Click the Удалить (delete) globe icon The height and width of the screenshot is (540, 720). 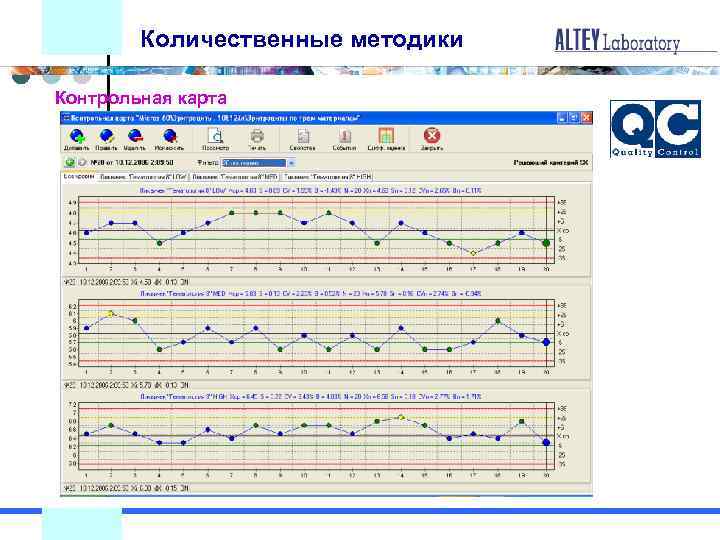coord(135,136)
